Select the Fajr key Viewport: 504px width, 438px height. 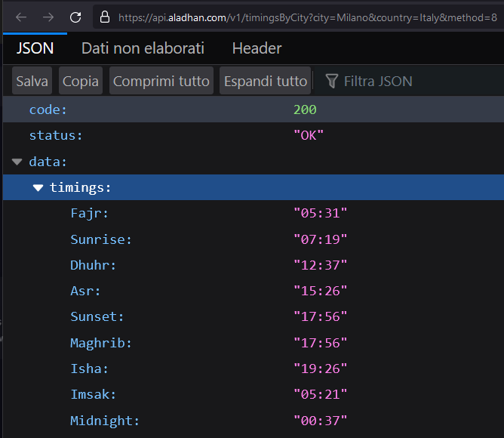point(90,214)
